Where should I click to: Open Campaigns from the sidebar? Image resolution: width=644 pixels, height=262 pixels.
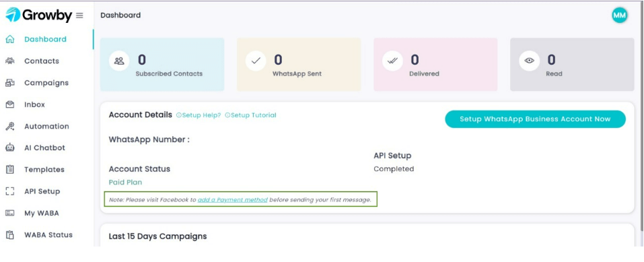point(46,83)
